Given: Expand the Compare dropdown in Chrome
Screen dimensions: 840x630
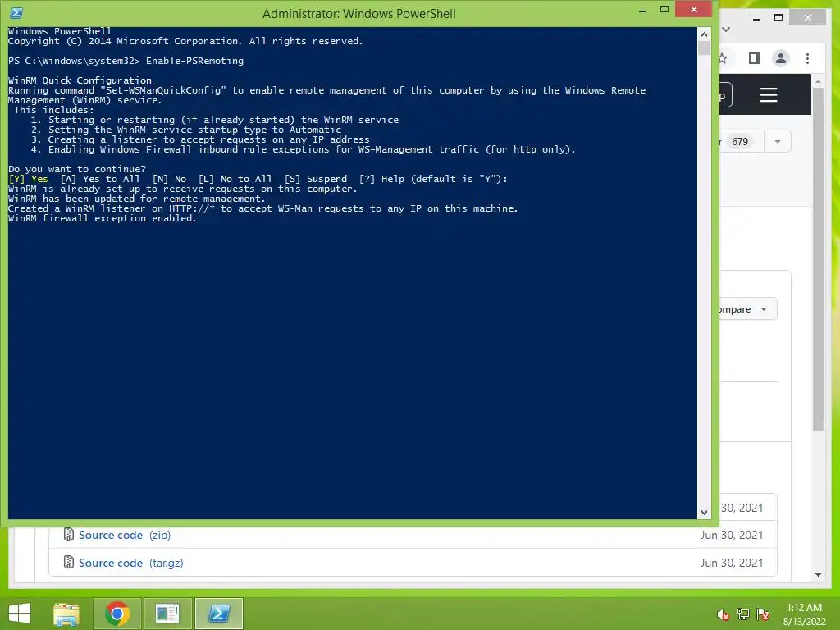Looking at the screenshot, I should pos(747,309).
